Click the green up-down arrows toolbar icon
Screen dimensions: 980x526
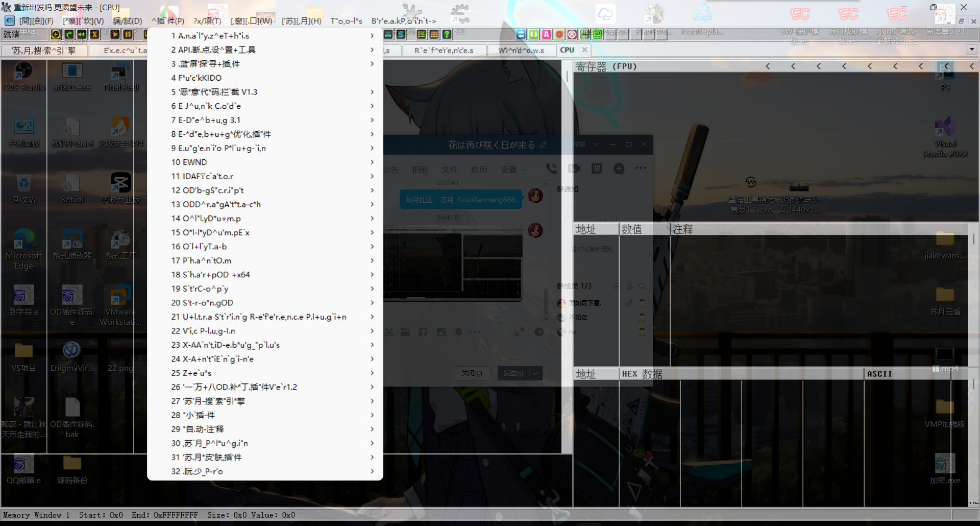tap(534, 34)
